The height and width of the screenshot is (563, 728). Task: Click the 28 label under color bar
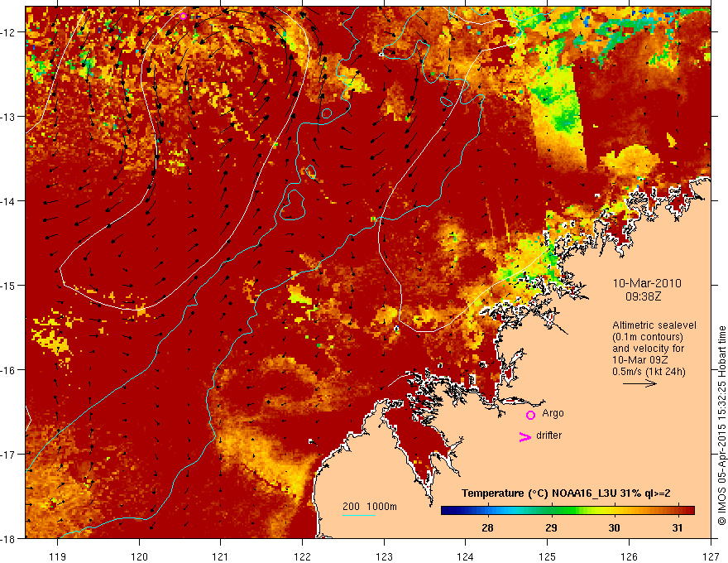tap(487, 527)
